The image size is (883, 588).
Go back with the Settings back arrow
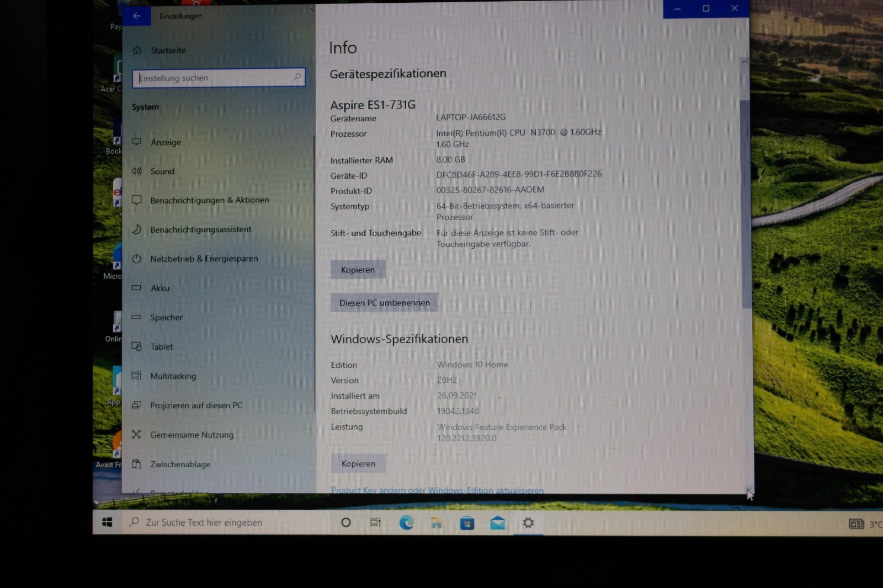[x=136, y=16]
